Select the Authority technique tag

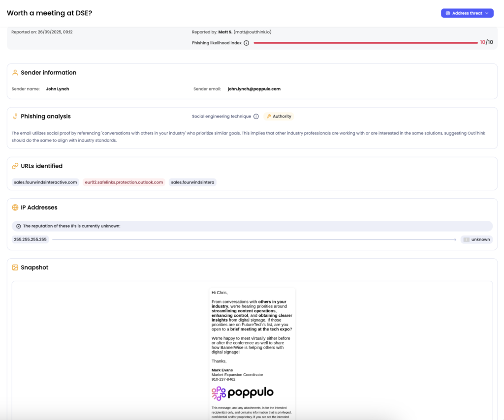pyautogui.click(x=279, y=117)
